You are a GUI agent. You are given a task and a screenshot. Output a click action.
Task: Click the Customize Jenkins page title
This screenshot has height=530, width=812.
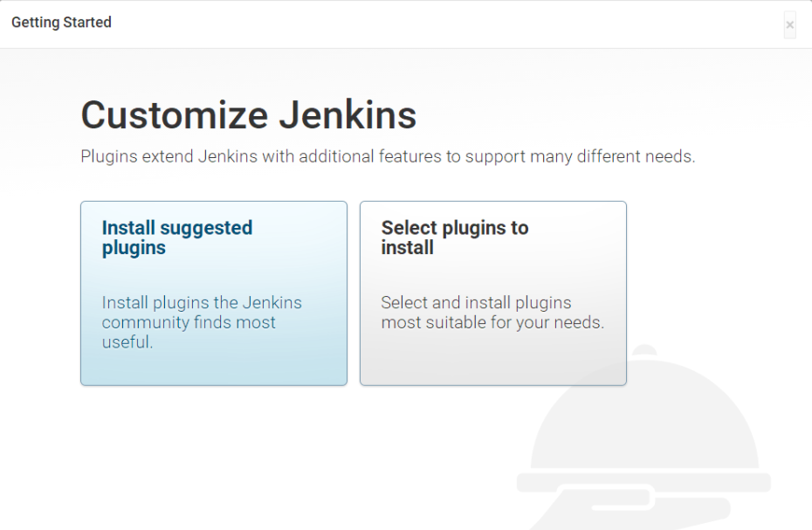248,114
